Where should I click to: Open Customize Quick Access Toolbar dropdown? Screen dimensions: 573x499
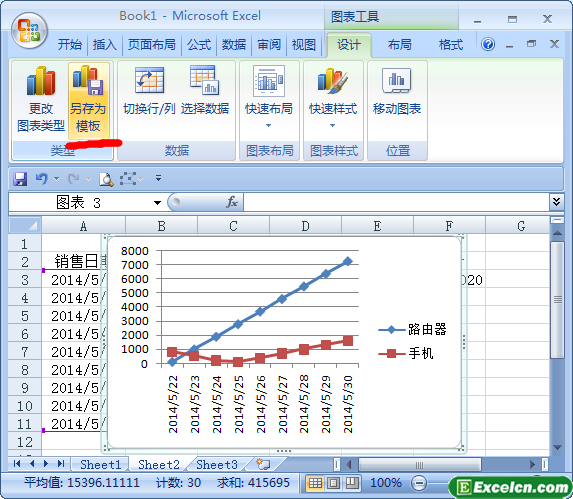click(x=158, y=178)
